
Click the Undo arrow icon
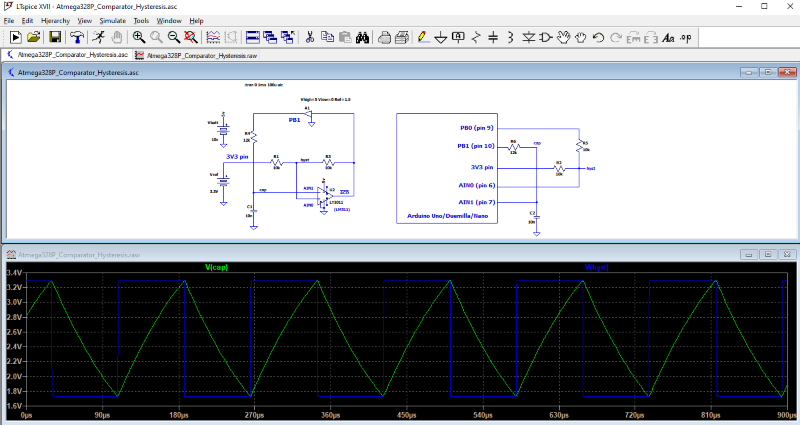click(x=598, y=37)
